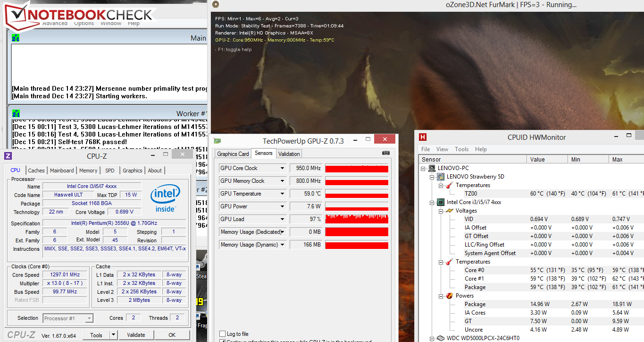Click the GPU Core Clock red history graph

pos(357,168)
